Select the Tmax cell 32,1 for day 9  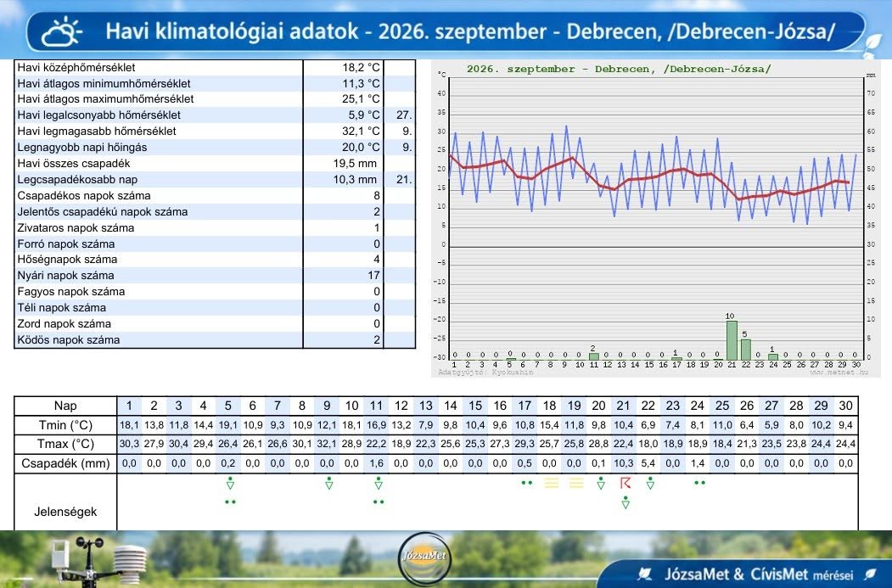tap(327, 444)
